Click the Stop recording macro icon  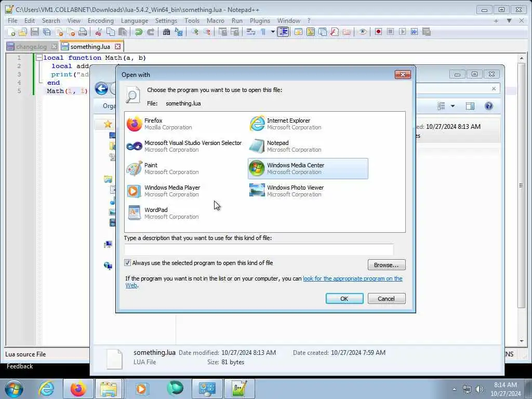coord(390,32)
